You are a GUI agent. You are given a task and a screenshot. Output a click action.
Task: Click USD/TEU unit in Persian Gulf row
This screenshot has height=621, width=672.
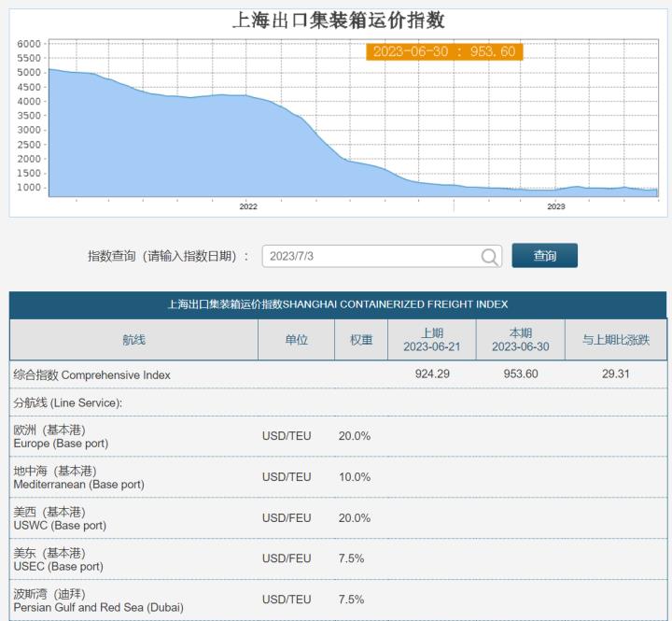click(287, 600)
